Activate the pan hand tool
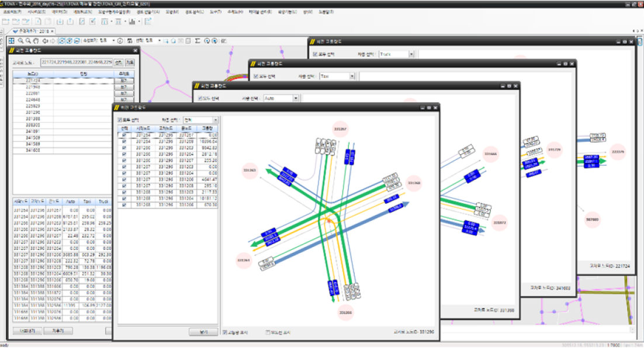This screenshot has height=348, width=644. pos(36,41)
